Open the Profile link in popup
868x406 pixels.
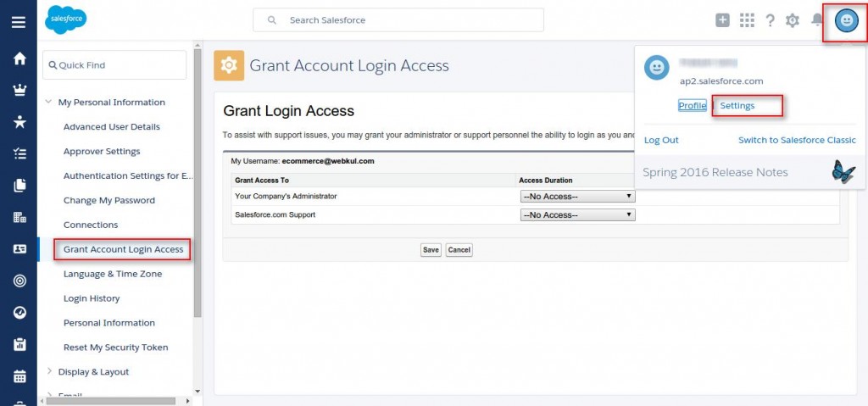pyautogui.click(x=693, y=105)
